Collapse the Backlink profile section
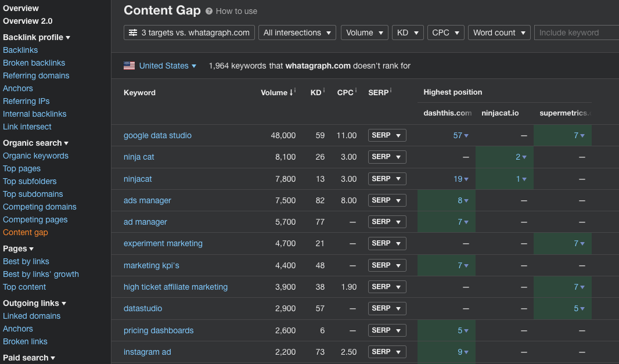Image resolution: width=619 pixels, height=364 pixels. (37, 38)
